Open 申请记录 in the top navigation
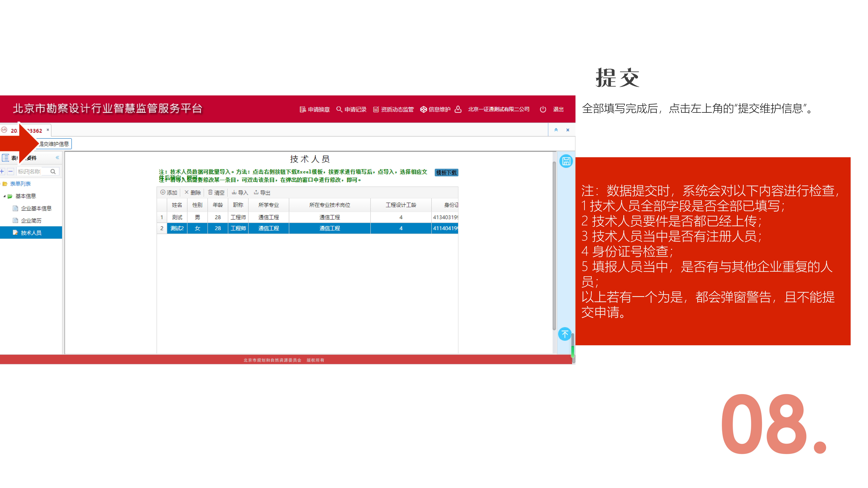Image resolution: width=868 pixels, height=488 pixels. 351,109
